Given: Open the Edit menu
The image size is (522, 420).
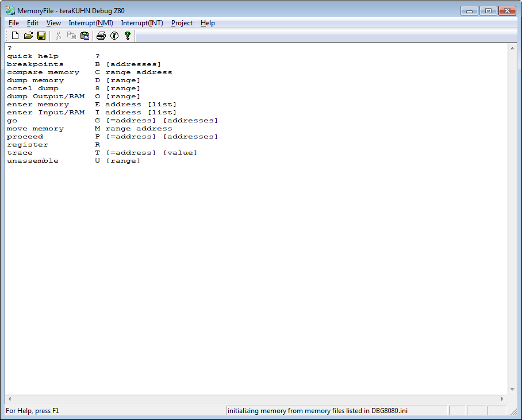Looking at the screenshot, I should (33, 23).
